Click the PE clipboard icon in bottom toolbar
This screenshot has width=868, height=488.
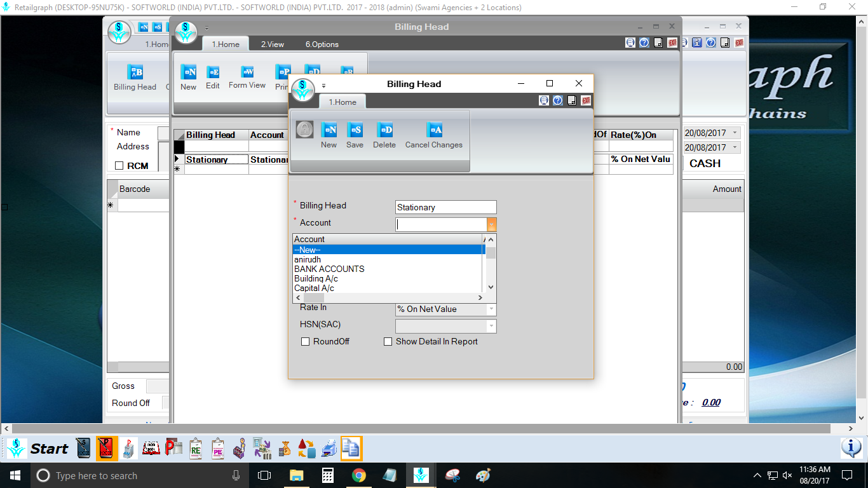(x=218, y=448)
